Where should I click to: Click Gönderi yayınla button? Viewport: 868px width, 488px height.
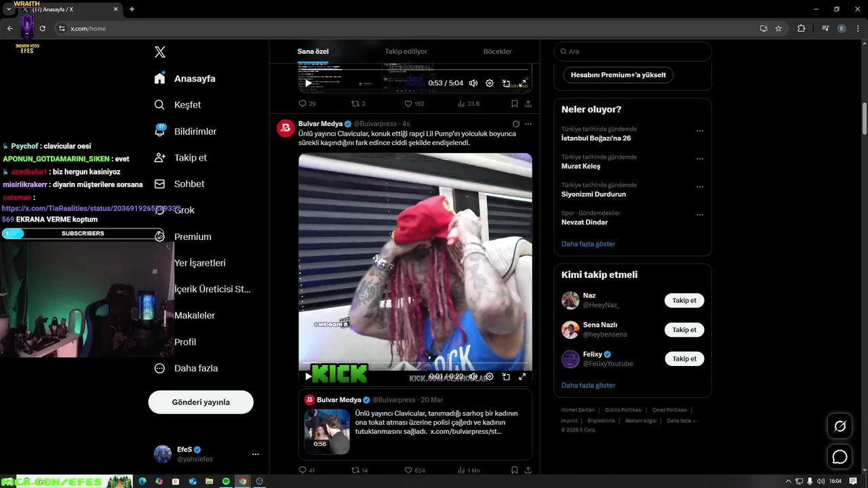[x=201, y=402]
